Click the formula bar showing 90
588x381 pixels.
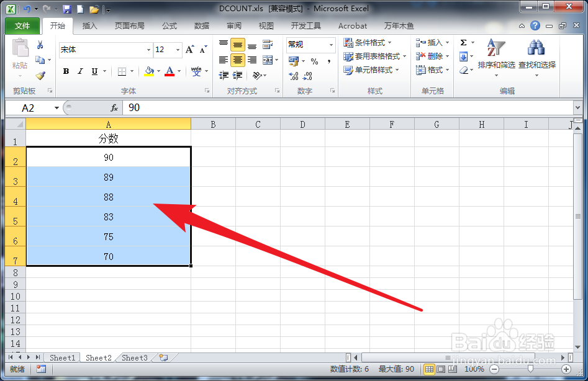pos(348,108)
